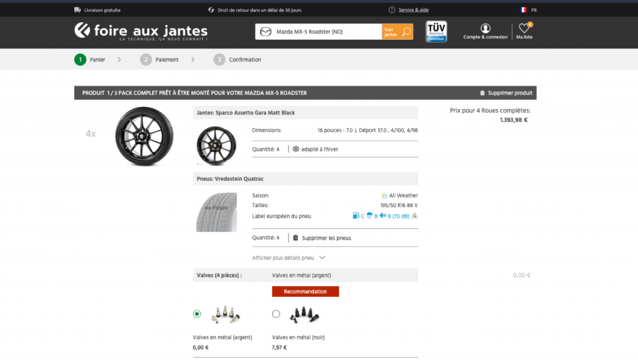
Task: Click the All Weather season icon
Action: (x=384, y=196)
